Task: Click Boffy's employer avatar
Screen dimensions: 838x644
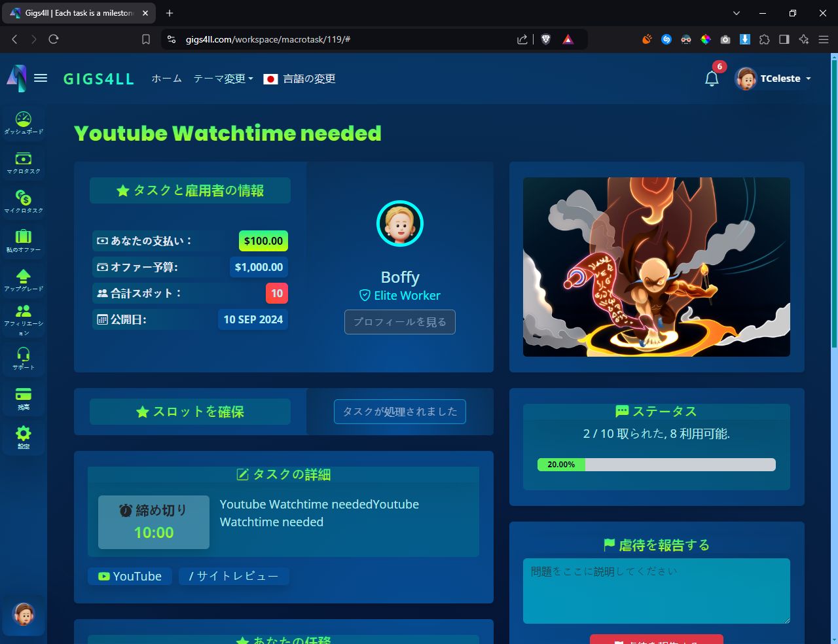Action: [400, 224]
